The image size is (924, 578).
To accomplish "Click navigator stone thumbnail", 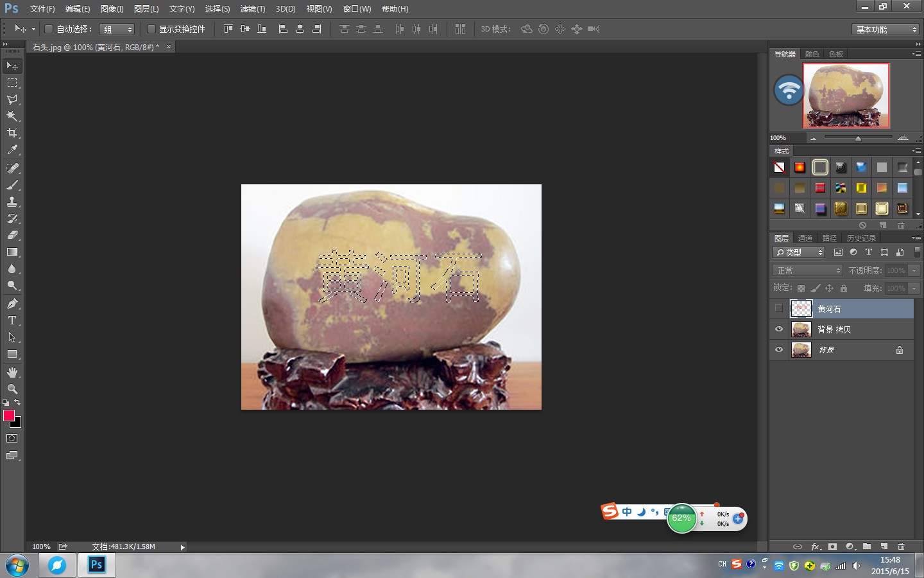I will [x=846, y=96].
